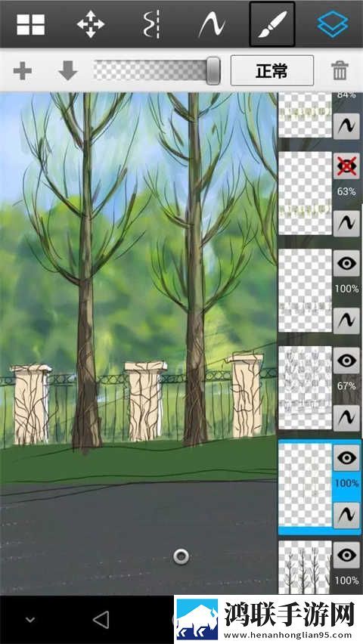Delete the selected layer with the trash icon
This screenshot has width=363, height=644.
coord(340,70)
